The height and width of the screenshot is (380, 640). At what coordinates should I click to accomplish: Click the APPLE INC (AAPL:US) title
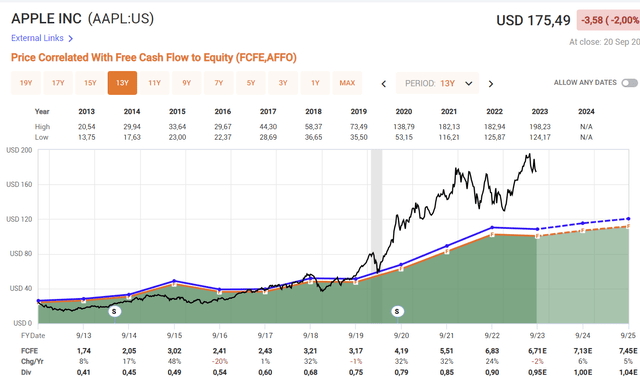pos(82,19)
